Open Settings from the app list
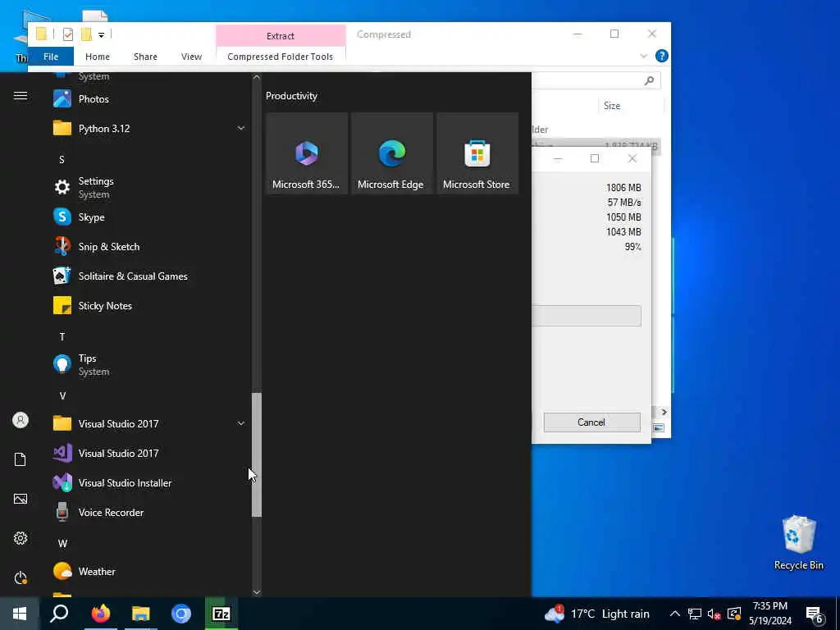 [148, 188]
